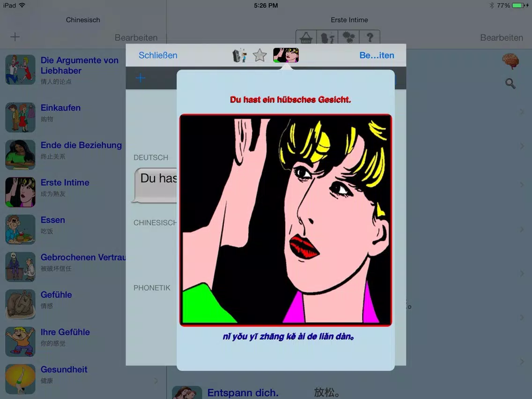Open the brain icon on the right
Image resolution: width=532 pixels, height=399 pixels.
(510, 61)
